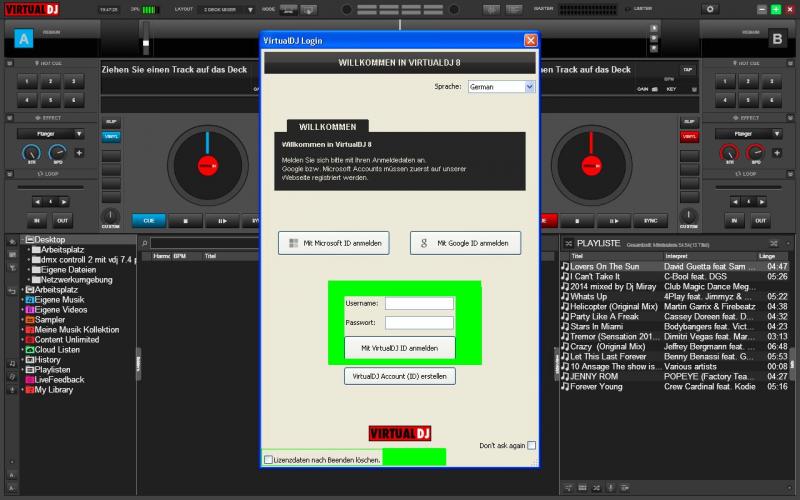Image resolution: width=800 pixels, height=500 pixels.
Task: Click the CUSTOM knob on deck B
Action: tap(688, 216)
